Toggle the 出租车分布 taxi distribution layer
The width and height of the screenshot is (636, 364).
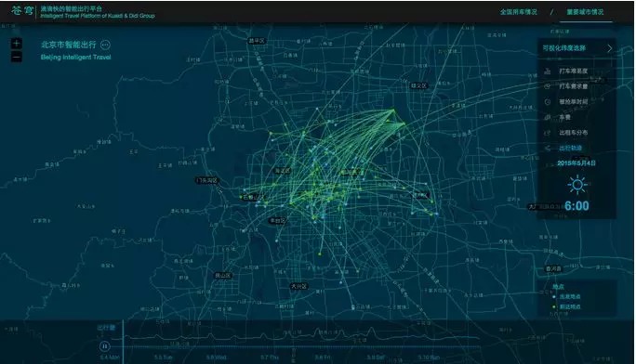[573, 133]
